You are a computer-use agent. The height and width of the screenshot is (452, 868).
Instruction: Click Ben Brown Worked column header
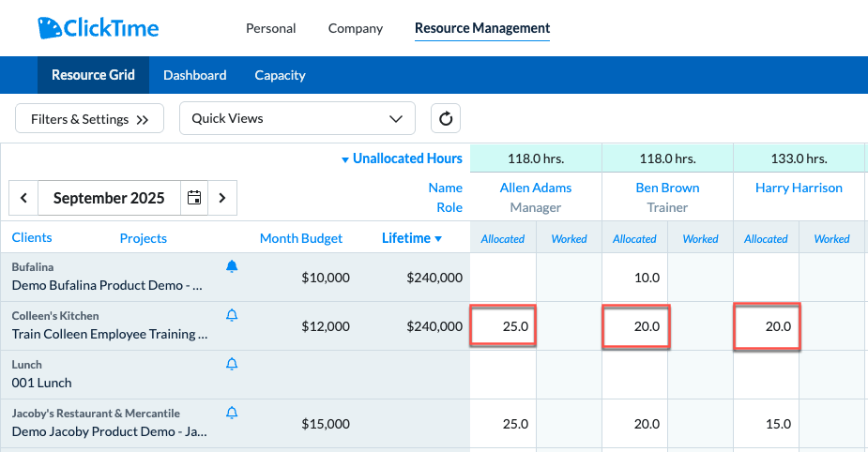pyautogui.click(x=700, y=239)
